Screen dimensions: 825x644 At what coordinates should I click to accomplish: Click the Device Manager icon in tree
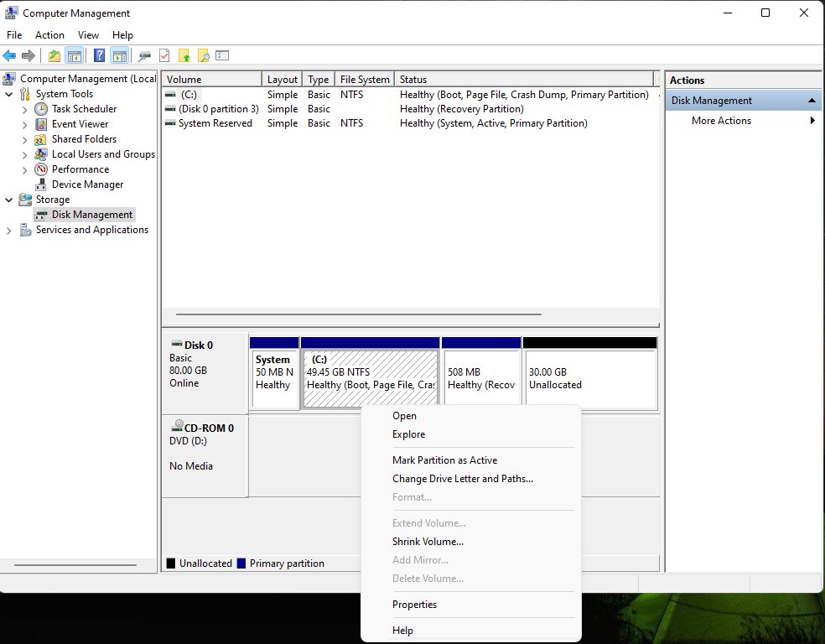[40, 184]
